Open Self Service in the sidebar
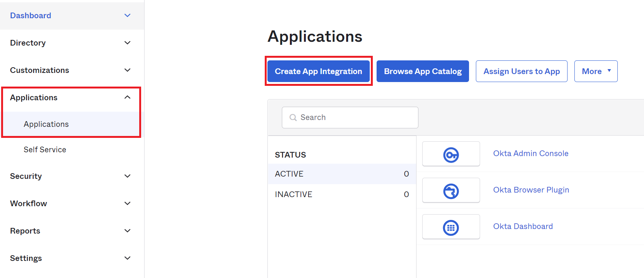Image resolution: width=644 pixels, height=278 pixels. [x=45, y=150]
